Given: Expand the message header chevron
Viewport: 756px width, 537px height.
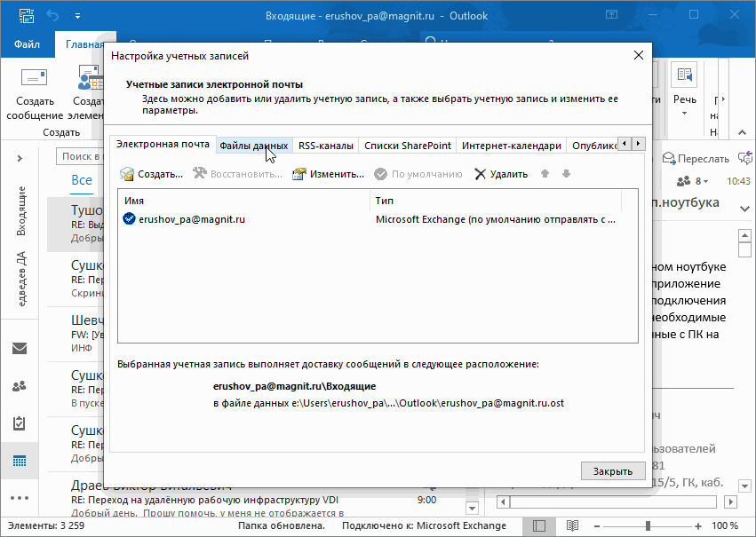Looking at the screenshot, I should 744,209.
